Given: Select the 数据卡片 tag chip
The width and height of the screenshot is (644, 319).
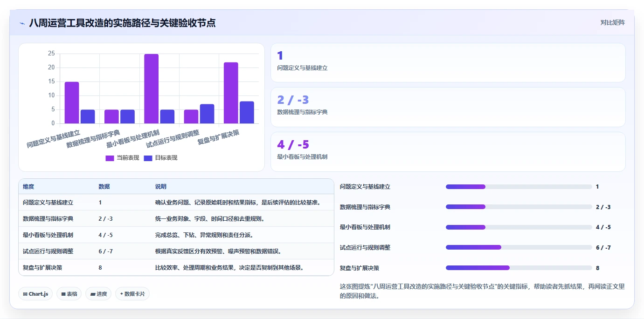Looking at the screenshot, I should coord(132,294).
